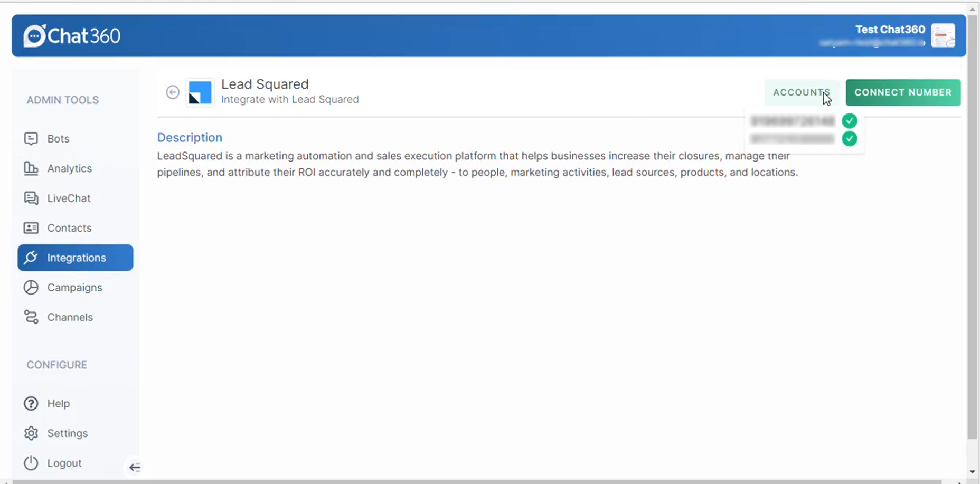Click the Lead Squared title text
This screenshot has width=980, height=484.
[265, 84]
